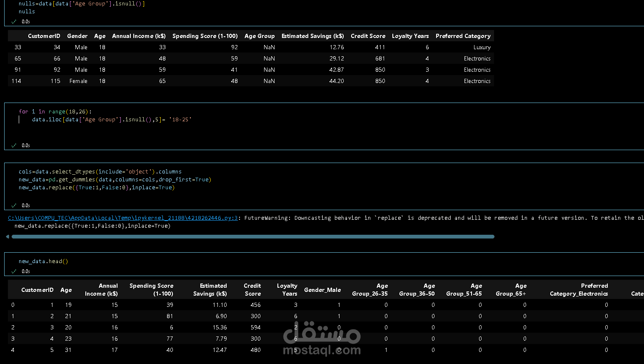Select the Age Group_65+ column header

pos(511,290)
